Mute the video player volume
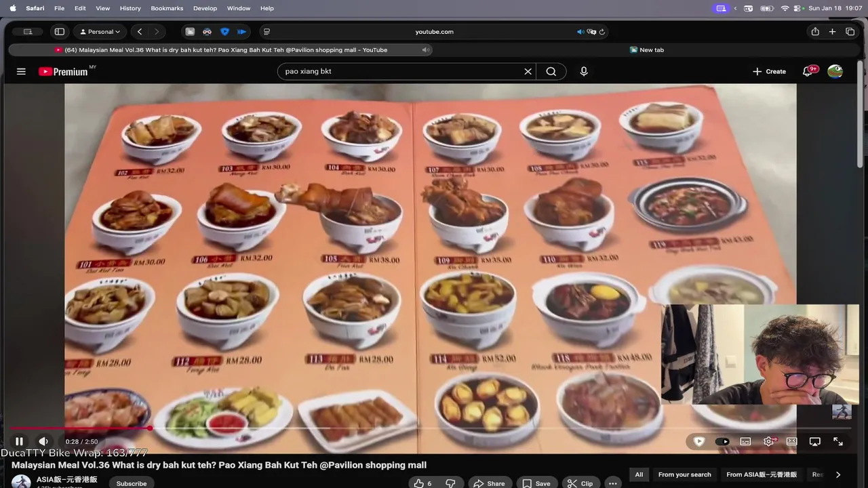Viewport: 868px width, 488px height. pyautogui.click(x=43, y=441)
